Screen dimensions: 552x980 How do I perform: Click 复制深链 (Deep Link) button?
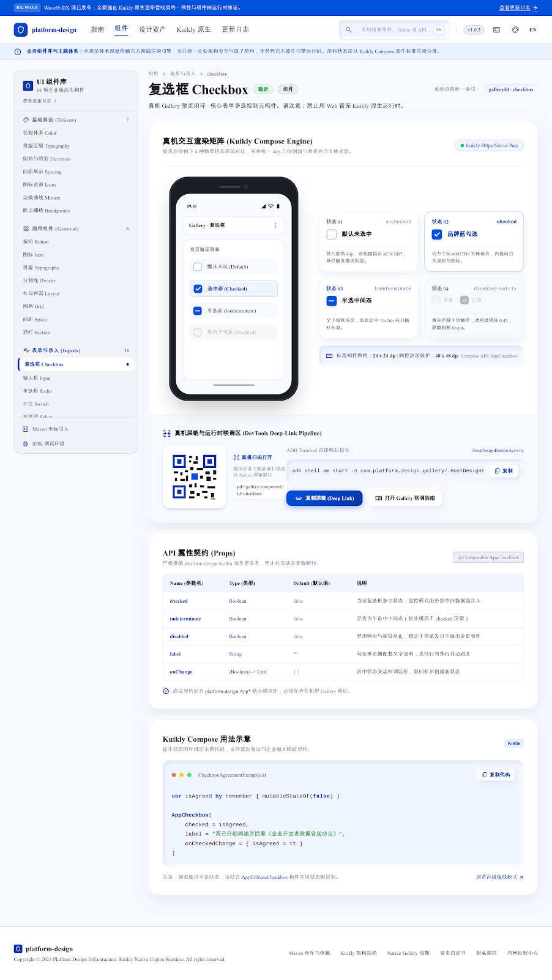[324, 499]
